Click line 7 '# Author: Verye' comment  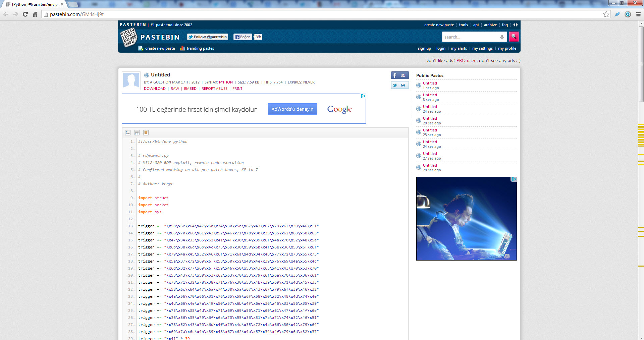coord(156,184)
